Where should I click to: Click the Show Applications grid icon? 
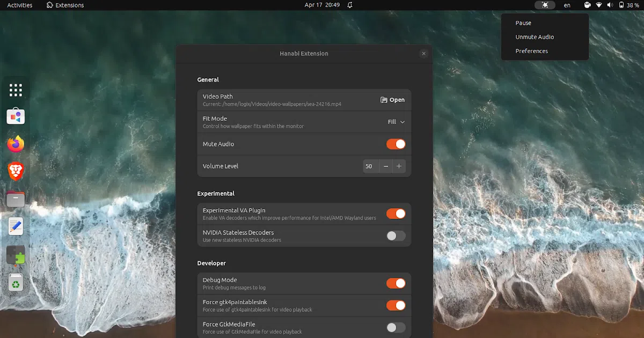click(x=15, y=90)
